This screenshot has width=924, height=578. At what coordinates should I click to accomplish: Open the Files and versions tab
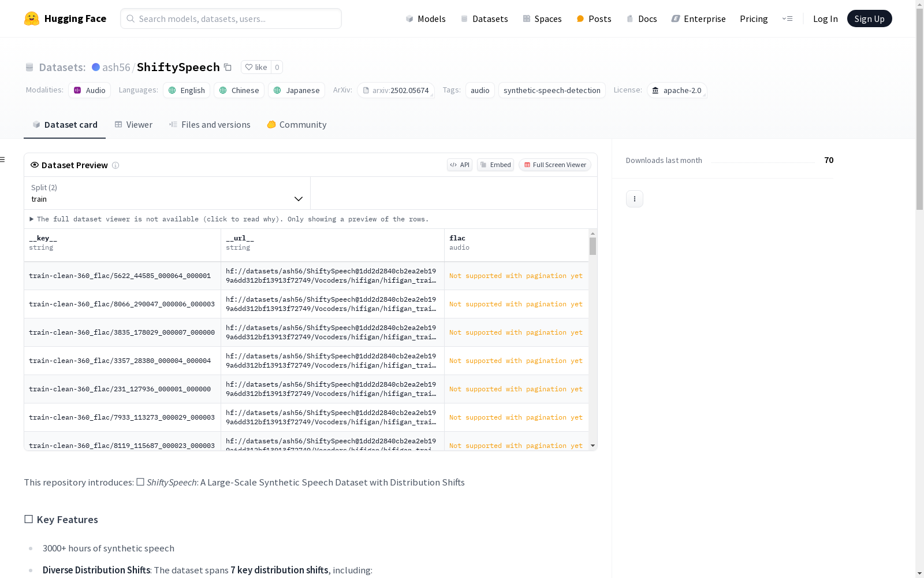[x=210, y=125]
